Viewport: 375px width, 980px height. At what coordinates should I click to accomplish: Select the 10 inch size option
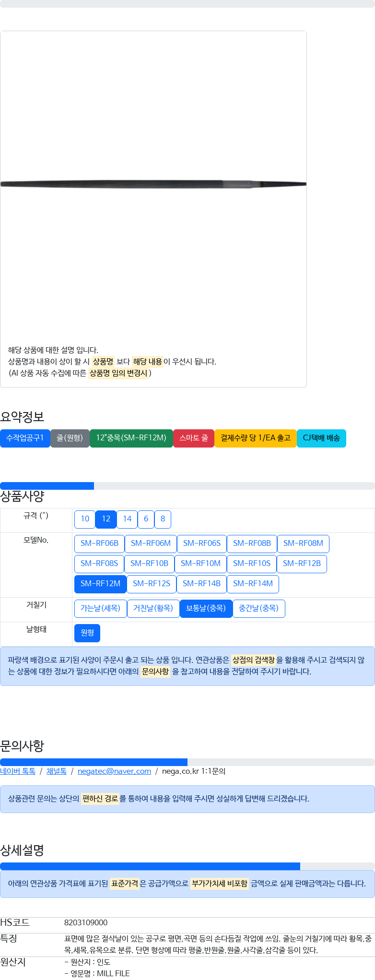click(85, 519)
